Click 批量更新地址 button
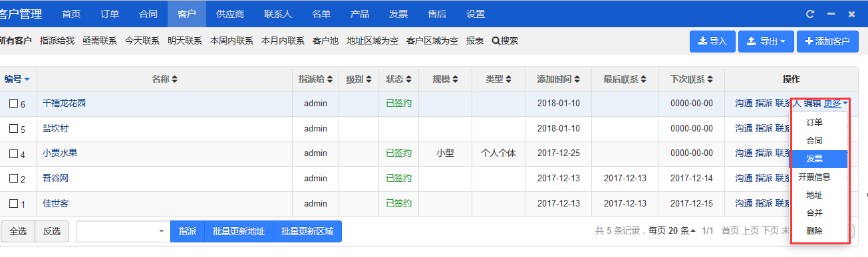868x257 pixels. [x=239, y=231]
